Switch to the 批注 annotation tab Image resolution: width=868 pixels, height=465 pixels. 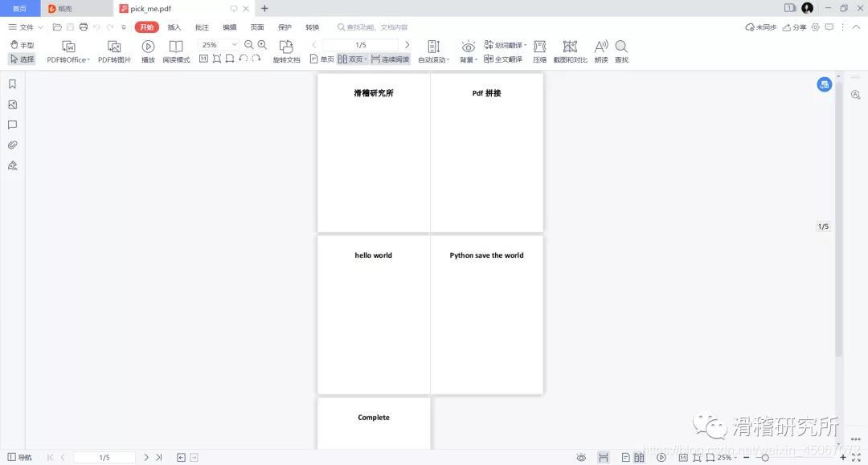pos(201,27)
